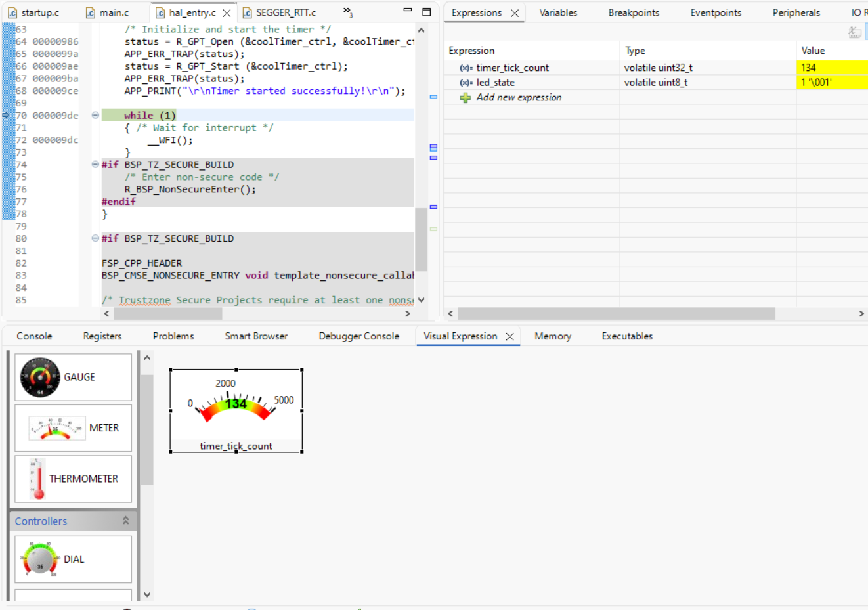The height and width of the screenshot is (610, 868).
Task: Click the Value column header
Action: 832,51
